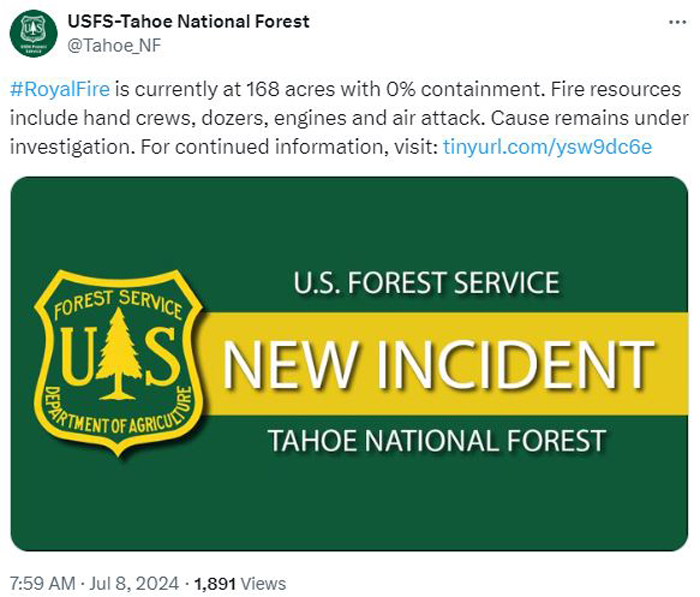Open the @Tahoe_NF handle
The height and width of the screenshot is (597, 700).
tap(114, 46)
